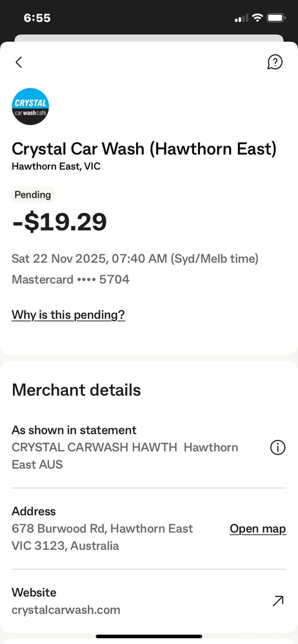Viewport: 298px width, 644px height.
Task: Tap the Wi-Fi icon in status bar
Action: tap(257, 17)
